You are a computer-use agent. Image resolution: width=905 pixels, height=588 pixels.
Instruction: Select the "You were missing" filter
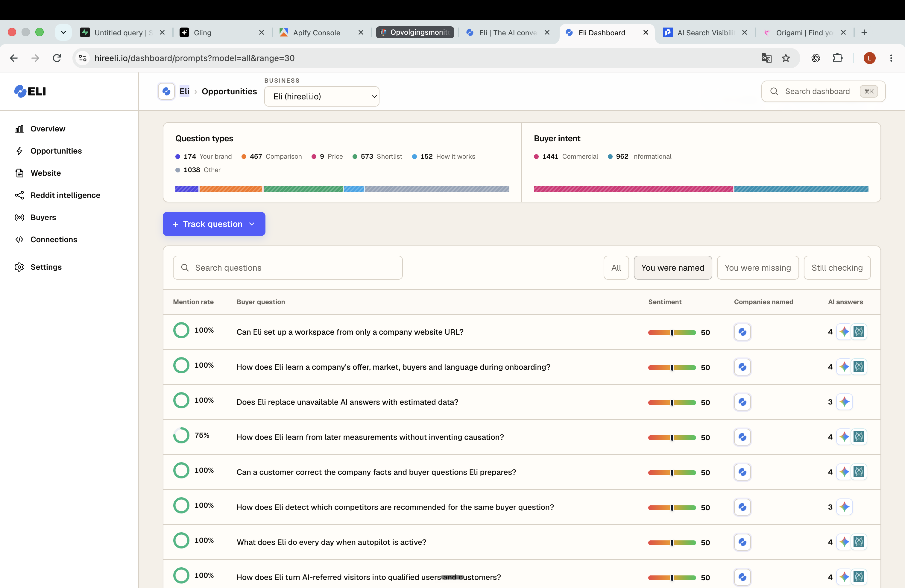coord(757,268)
